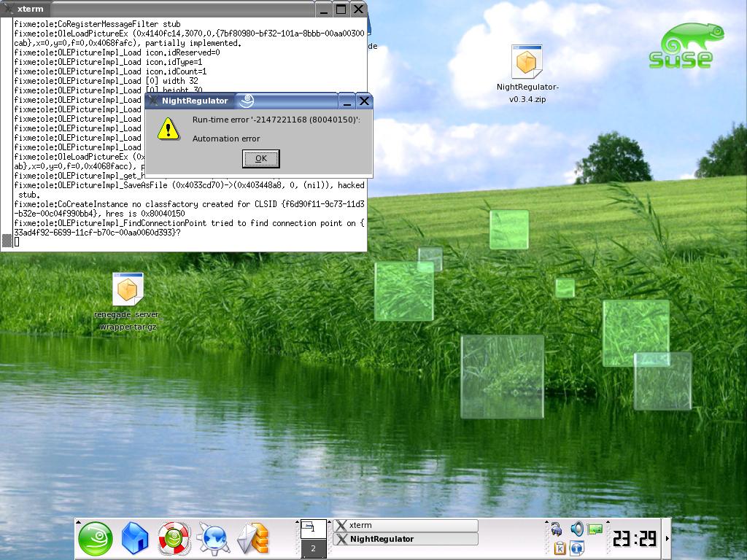Activate the xterm taskbar entry
This screenshot has height=560, width=747.
click(x=405, y=525)
